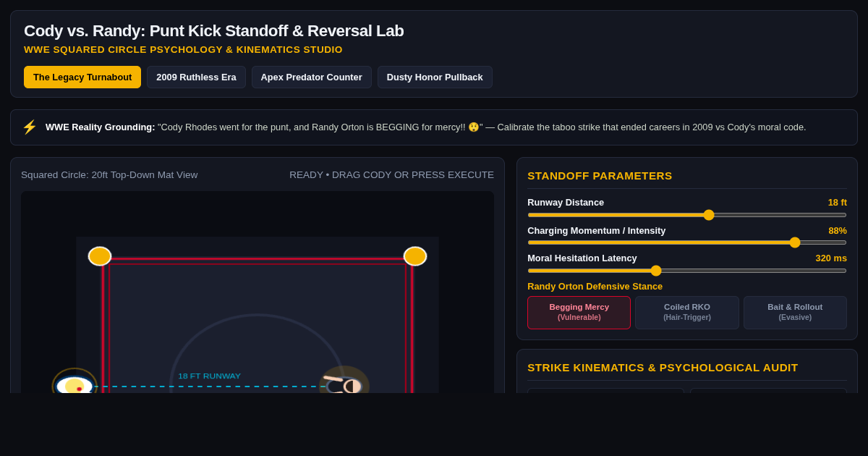Click Squared Circle mat view label
The width and height of the screenshot is (868, 456).
(x=109, y=175)
